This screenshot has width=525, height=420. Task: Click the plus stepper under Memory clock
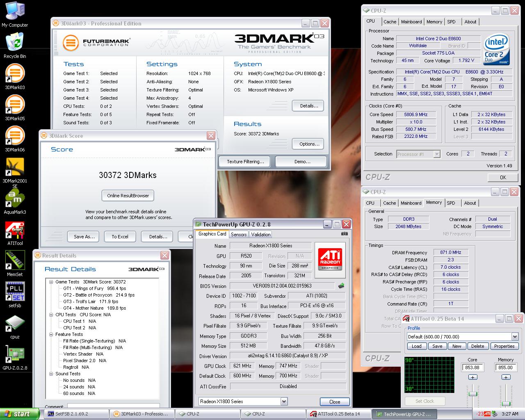506,377
